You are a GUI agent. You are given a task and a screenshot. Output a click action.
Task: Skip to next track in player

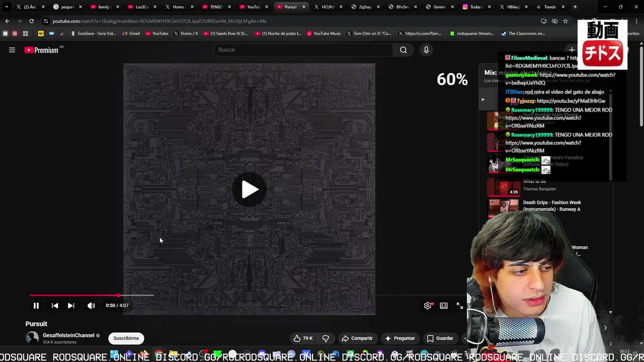point(71,306)
